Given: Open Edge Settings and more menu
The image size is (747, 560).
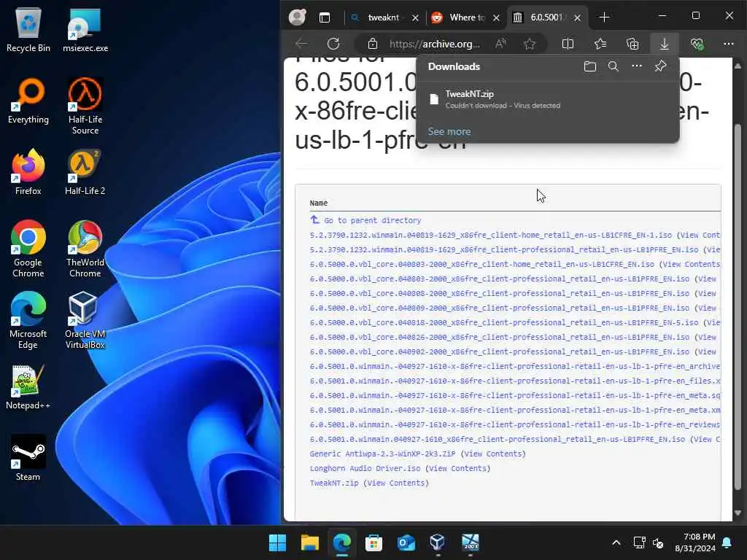Looking at the screenshot, I should tap(729, 44).
